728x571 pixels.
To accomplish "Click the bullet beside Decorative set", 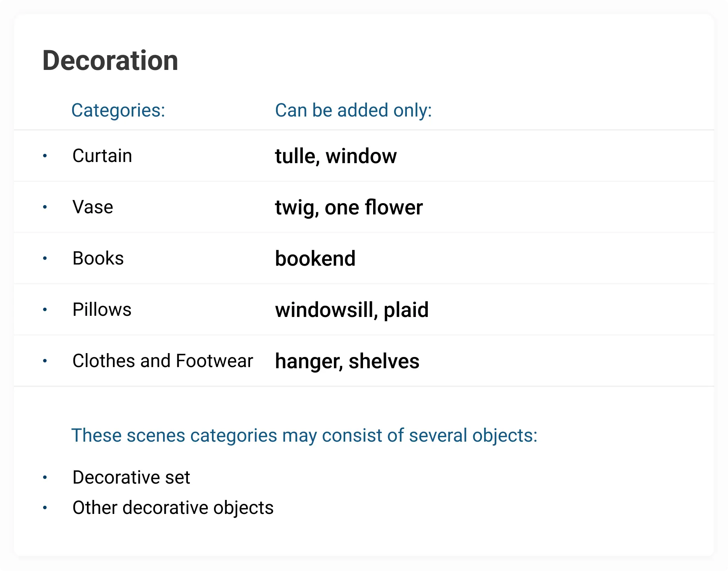I will [45, 477].
